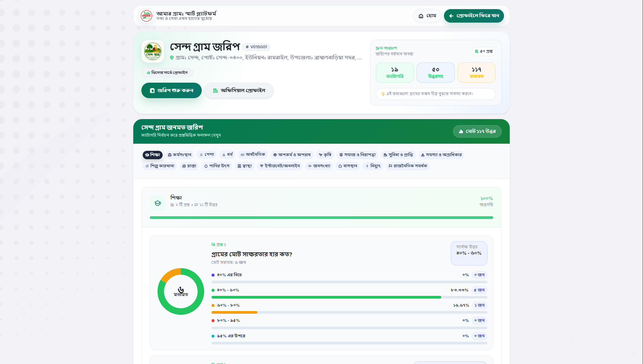Viewport: 643px width, 364px height.
Task: Click the আমার গ্রাম platform logo icon
Action: (146, 16)
